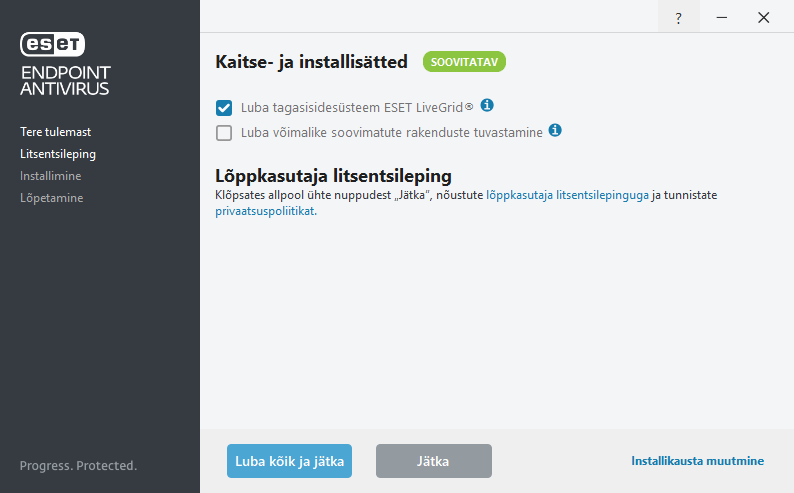Click the Kaitse- ja installisätted heading

pyautogui.click(x=312, y=62)
